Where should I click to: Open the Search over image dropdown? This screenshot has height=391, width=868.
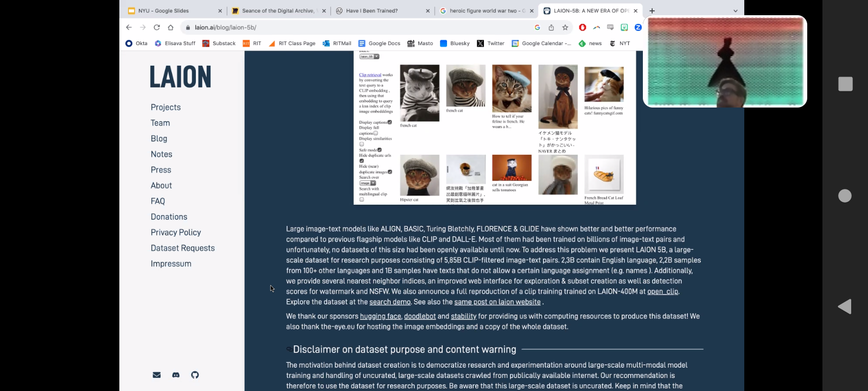368,183
